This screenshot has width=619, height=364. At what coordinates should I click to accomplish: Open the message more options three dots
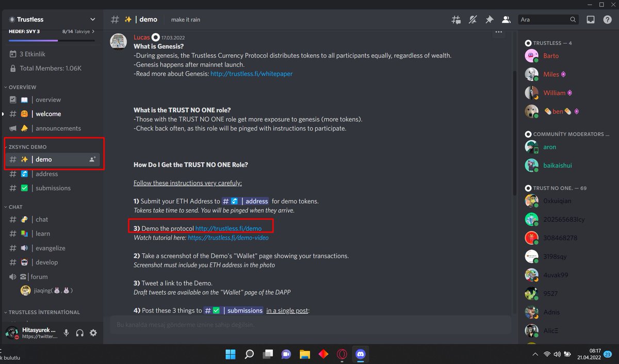pos(498,32)
